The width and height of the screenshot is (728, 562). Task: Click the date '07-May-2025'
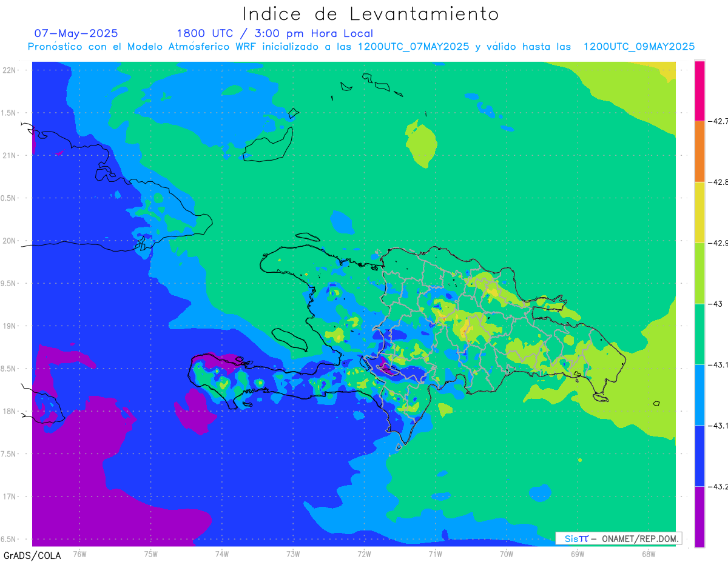[x=76, y=33]
